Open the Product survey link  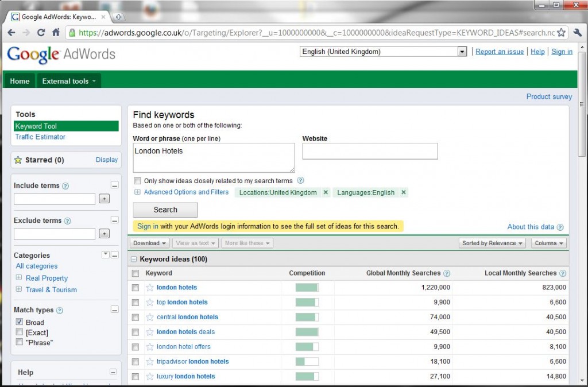click(549, 96)
